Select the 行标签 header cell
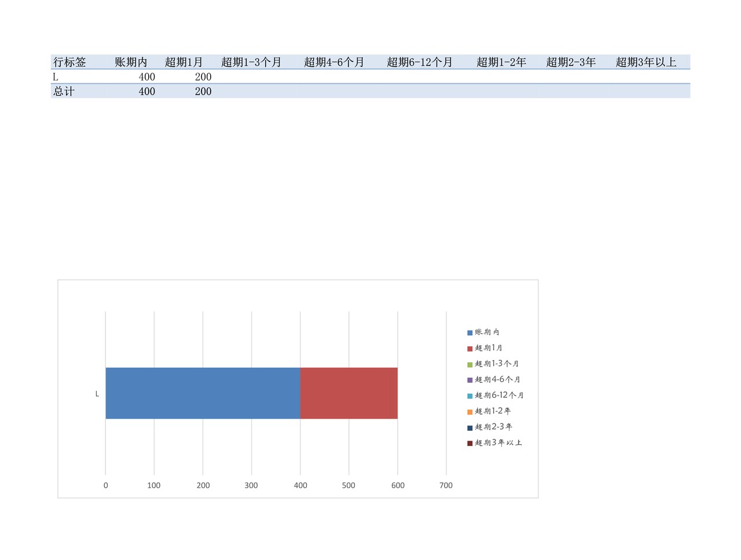Viewport: 741px width, 560px height. click(69, 62)
